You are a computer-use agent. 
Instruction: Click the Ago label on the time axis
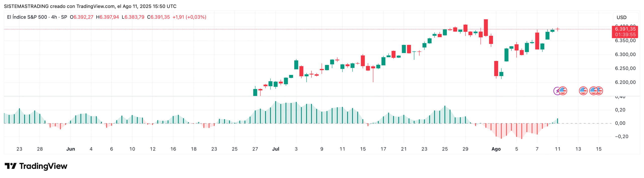496,149
